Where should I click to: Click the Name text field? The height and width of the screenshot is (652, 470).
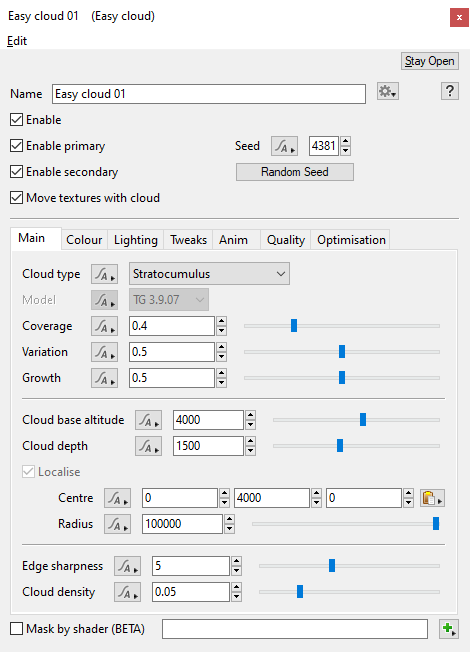click(x=209, y=94)
